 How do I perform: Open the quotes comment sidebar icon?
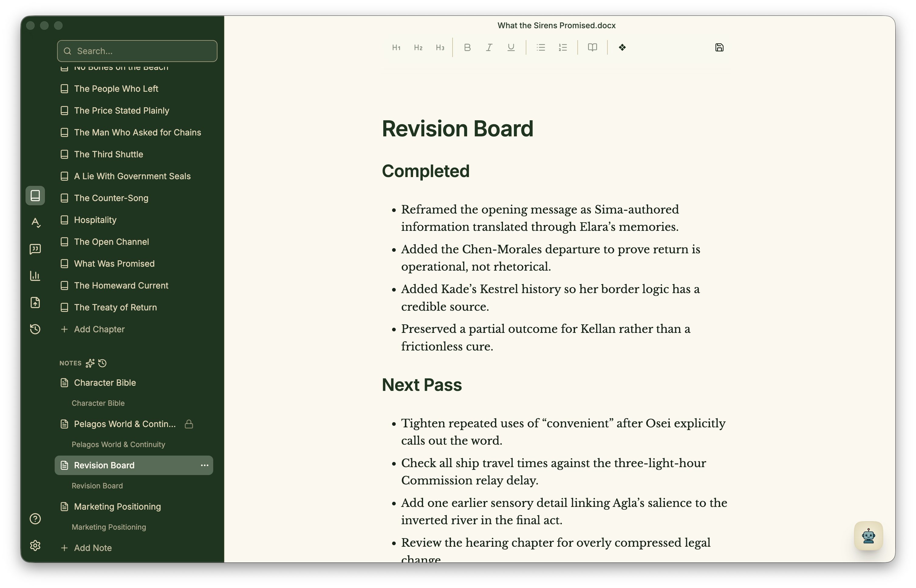(35, 249)
